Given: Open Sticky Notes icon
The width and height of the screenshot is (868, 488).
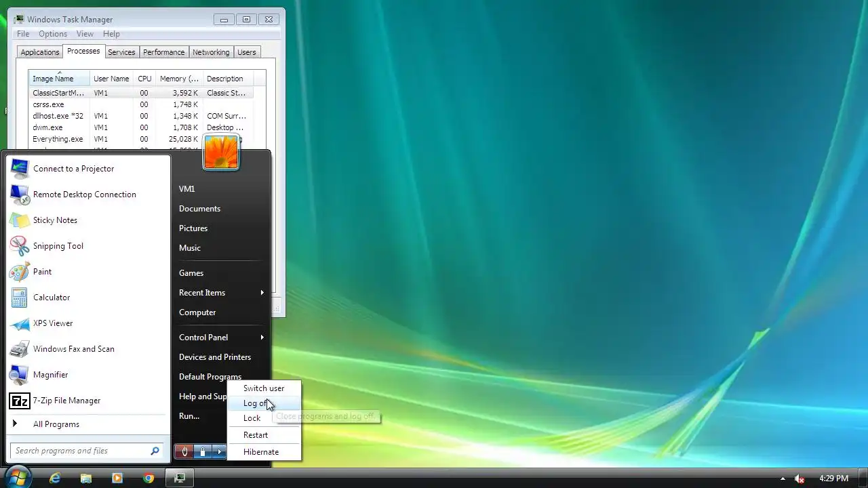Looking at the screenshot, I should 20,220.
